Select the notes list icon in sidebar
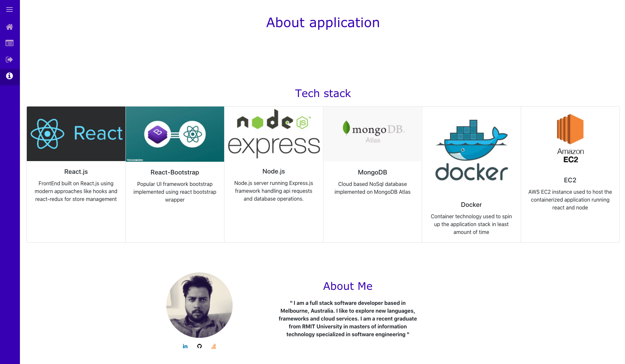 click(9, 43)
